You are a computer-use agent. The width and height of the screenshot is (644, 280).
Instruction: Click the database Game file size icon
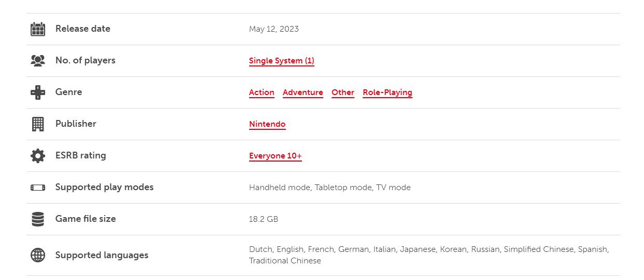pos(38,219)
